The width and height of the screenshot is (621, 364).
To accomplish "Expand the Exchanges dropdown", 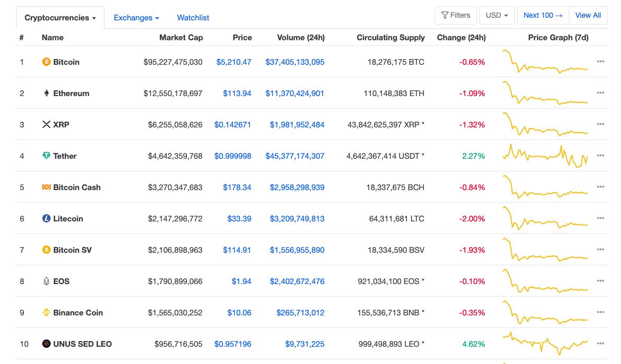I will coord(136,18).
